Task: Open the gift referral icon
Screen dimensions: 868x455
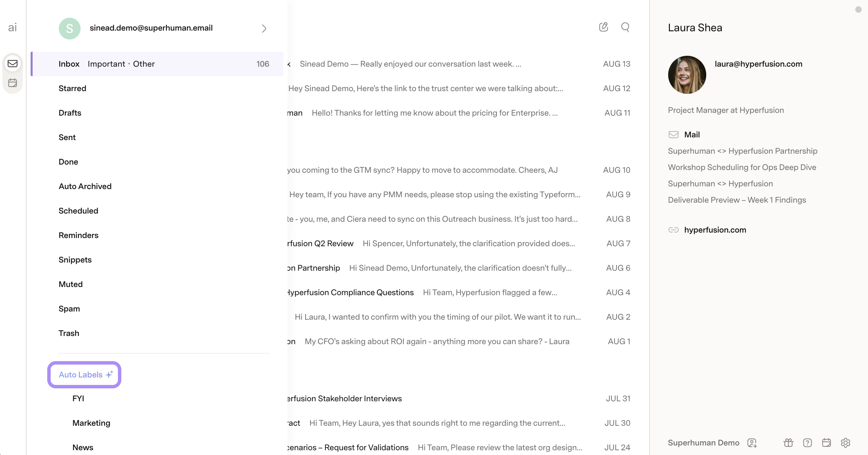Action: point(788,443)
